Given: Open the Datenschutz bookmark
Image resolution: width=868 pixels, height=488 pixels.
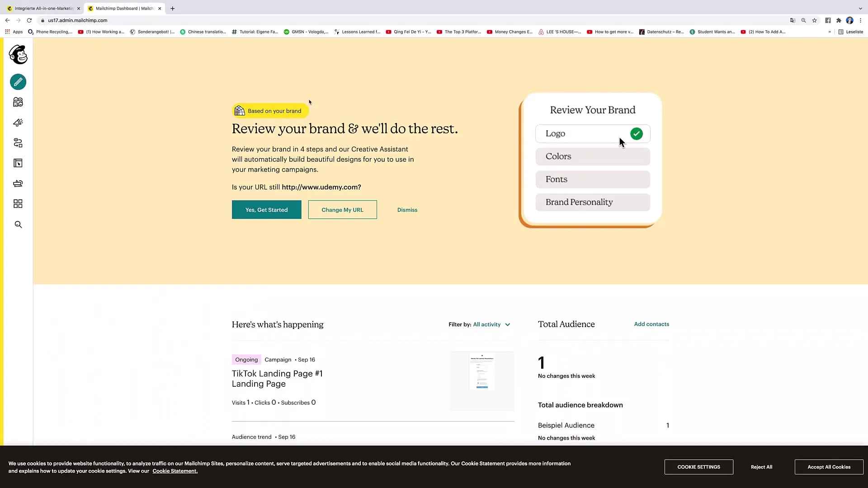Looking at the screenshot, I should pos(661,32).
